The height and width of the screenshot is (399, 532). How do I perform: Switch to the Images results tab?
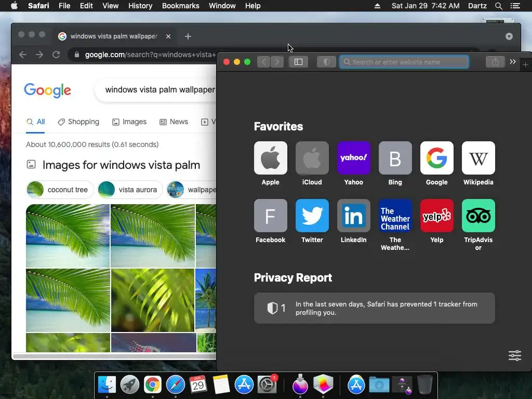[129, 122]
